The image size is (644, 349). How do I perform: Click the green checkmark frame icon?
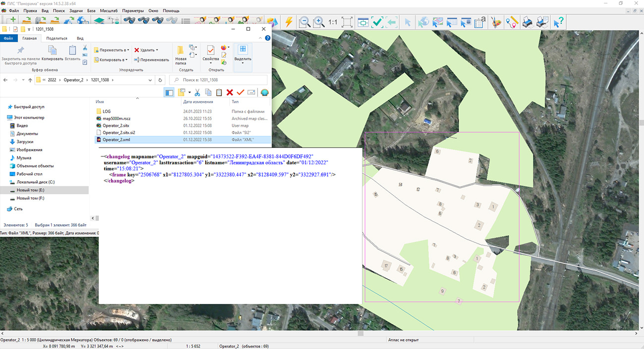tap(377, 22)
